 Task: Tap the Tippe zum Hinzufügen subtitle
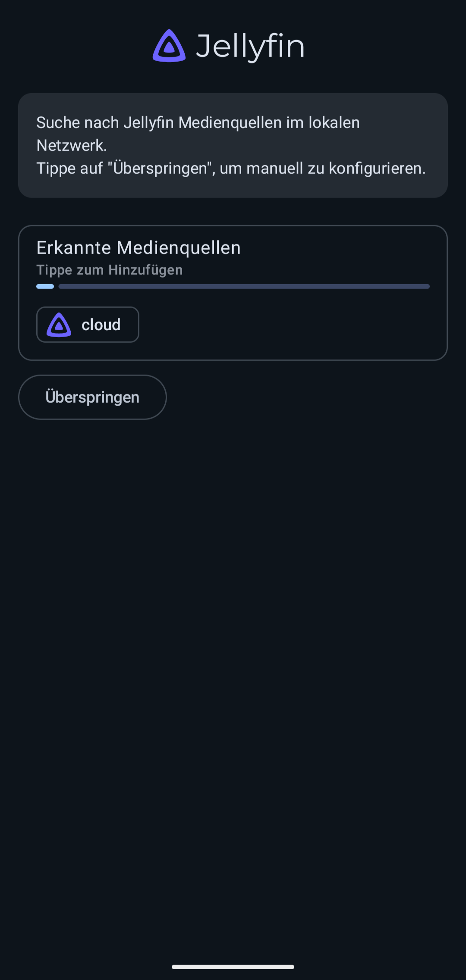110,270
